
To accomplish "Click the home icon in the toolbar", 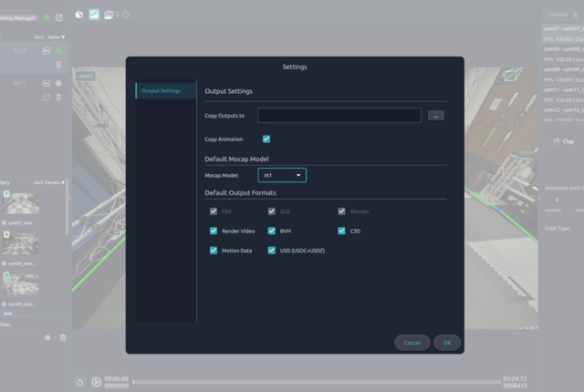I will 126,15.
